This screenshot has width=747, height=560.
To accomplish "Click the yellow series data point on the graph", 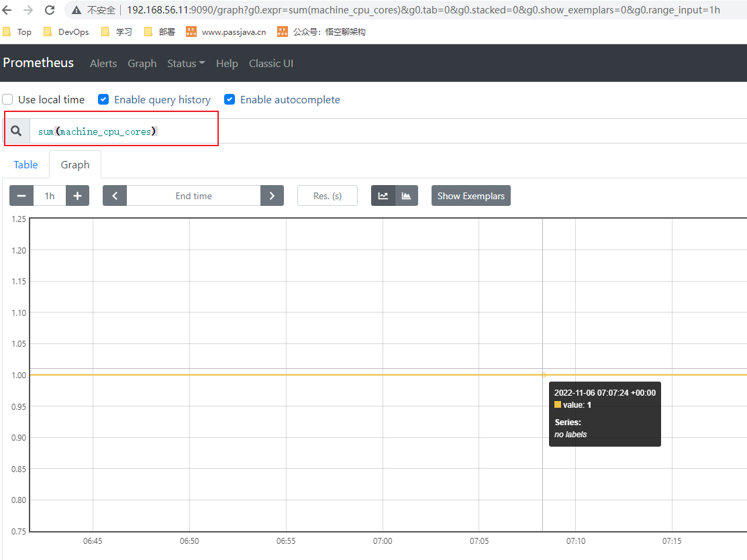I will pos(544,375).
